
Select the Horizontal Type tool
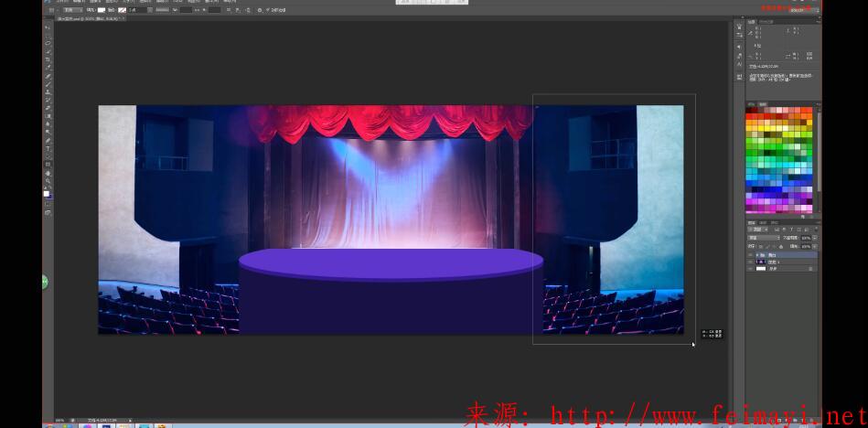tap(48, 148)
